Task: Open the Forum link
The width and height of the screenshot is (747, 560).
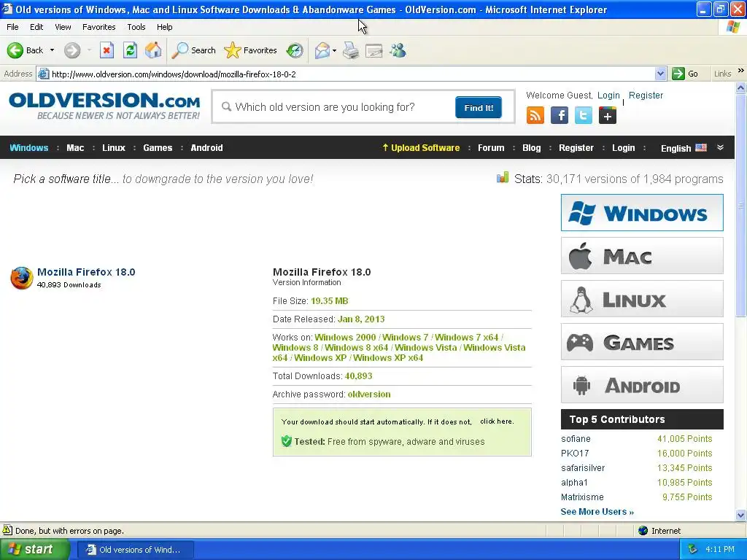Action: (x=491, y=147)
